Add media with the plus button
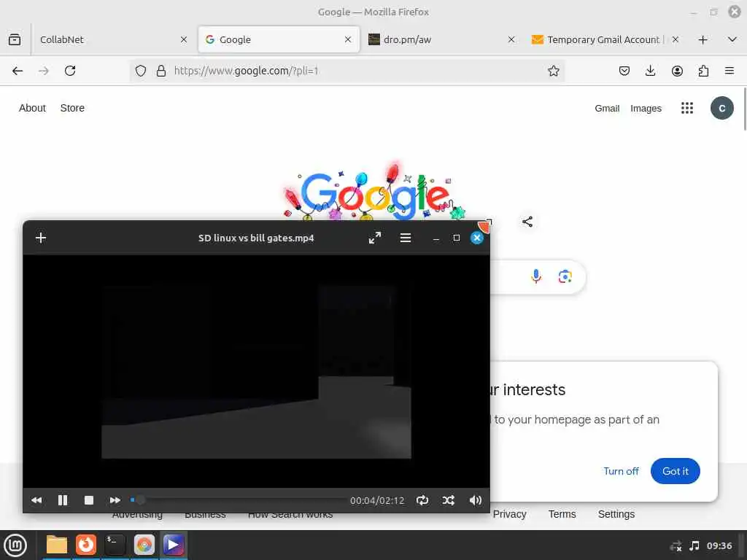Screen dimensions: 747x560 tap(41, 238)
